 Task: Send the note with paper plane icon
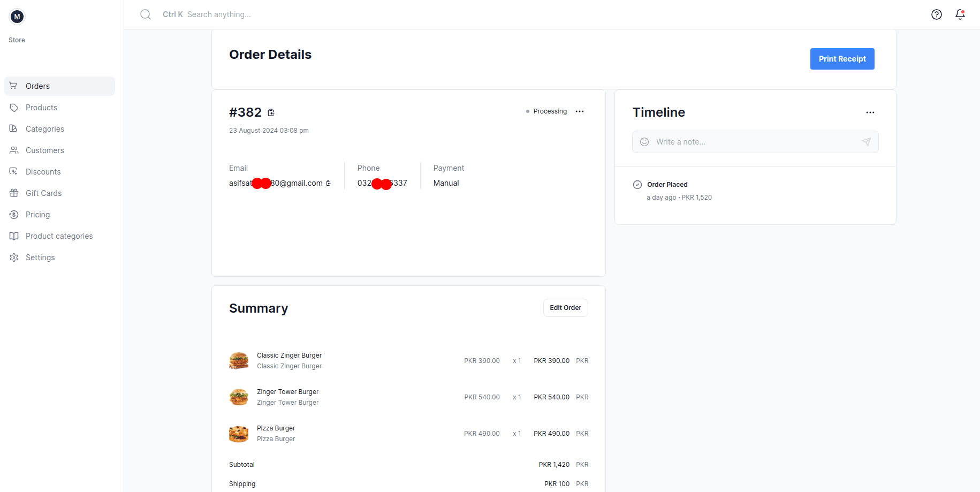[x=867, y=142]
